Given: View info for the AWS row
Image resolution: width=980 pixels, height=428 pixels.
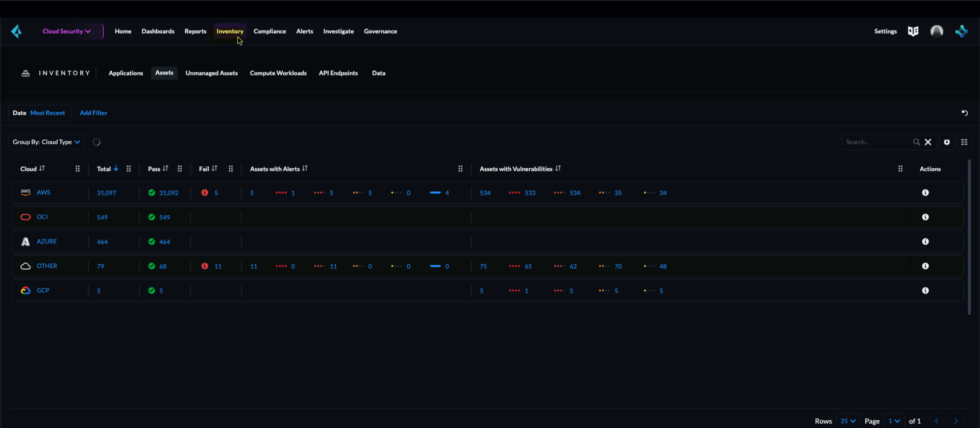Looking at the screenshot, I should (925, 192).
